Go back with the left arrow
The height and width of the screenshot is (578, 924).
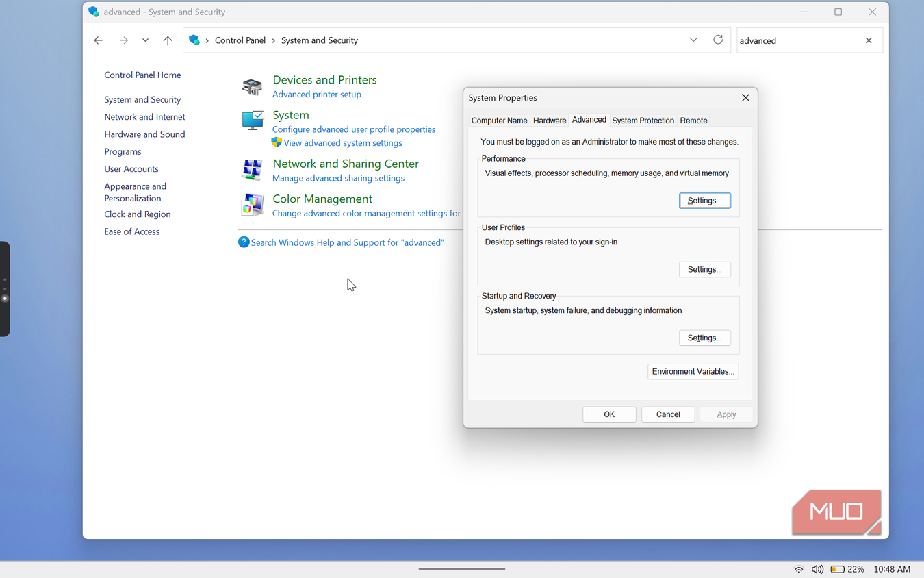(x=99, y=40)
